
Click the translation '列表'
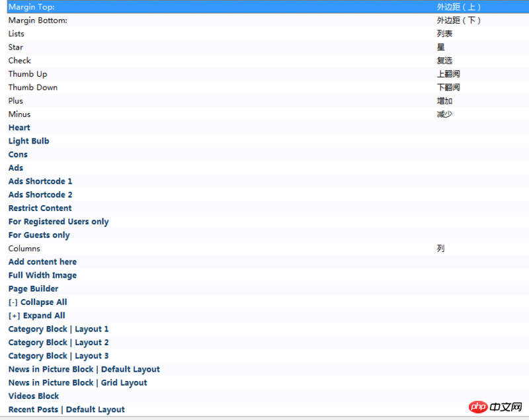coord(444,34)
